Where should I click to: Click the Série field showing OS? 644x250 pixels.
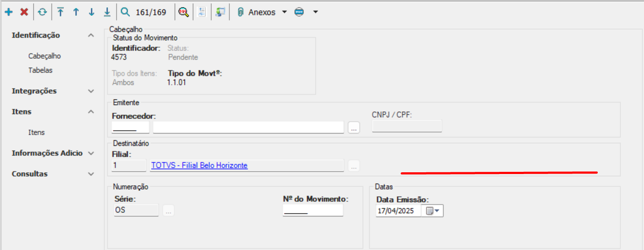pos(137,210)
